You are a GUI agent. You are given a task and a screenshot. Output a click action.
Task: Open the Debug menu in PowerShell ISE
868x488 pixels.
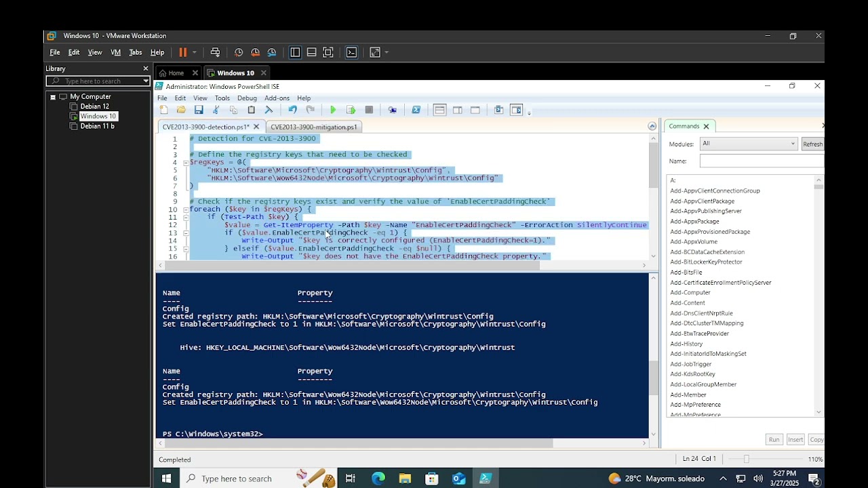(x=247, y=98)
